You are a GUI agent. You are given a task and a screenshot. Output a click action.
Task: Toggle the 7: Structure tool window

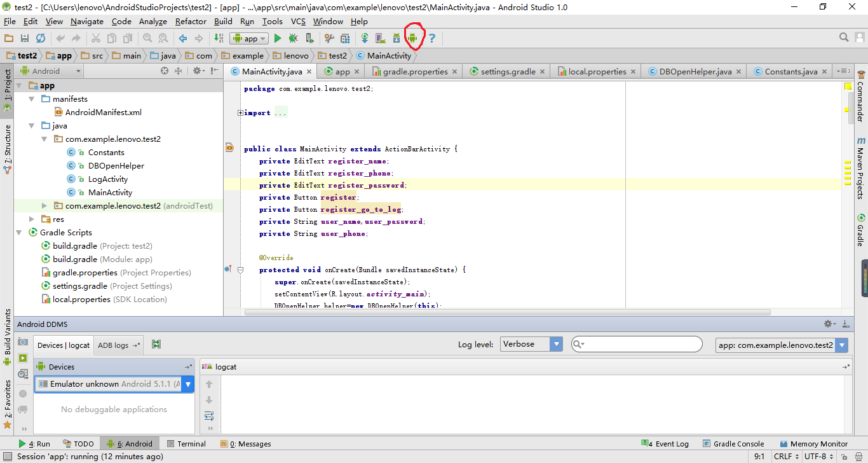pyautogui.click(x=8, y=149)
